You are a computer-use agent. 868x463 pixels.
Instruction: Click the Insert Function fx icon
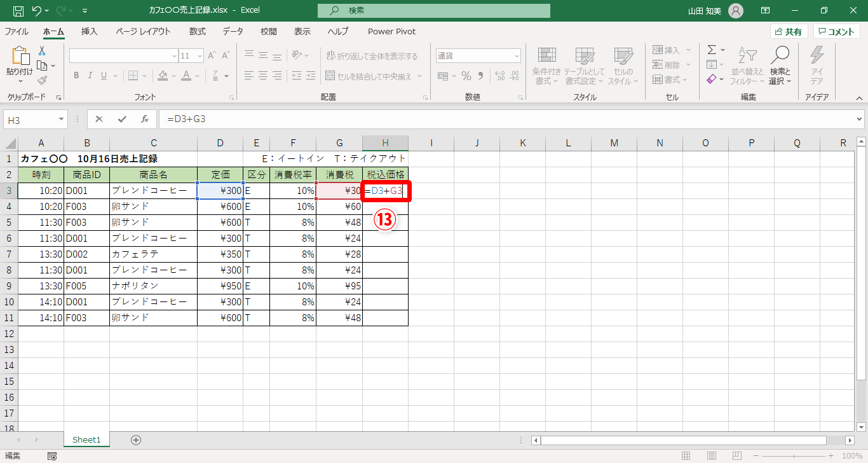coord(145,119)
